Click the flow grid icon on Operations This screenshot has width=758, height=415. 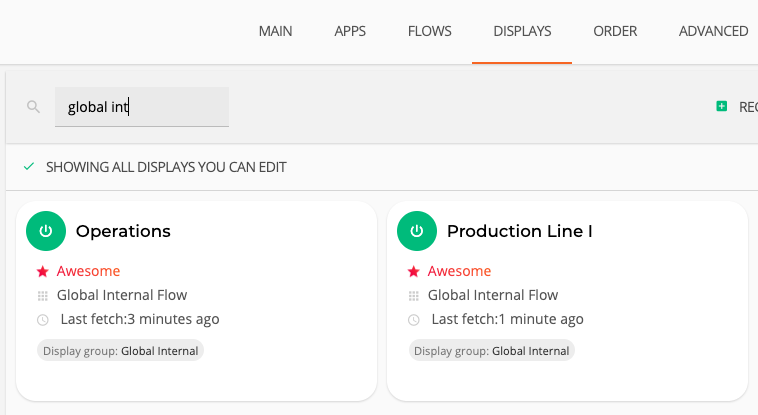42,296
